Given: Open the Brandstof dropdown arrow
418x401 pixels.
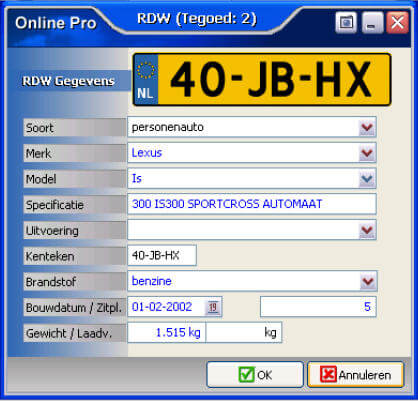Looking at the screenshot, I should pyautogui.click(x=368, y=281).
